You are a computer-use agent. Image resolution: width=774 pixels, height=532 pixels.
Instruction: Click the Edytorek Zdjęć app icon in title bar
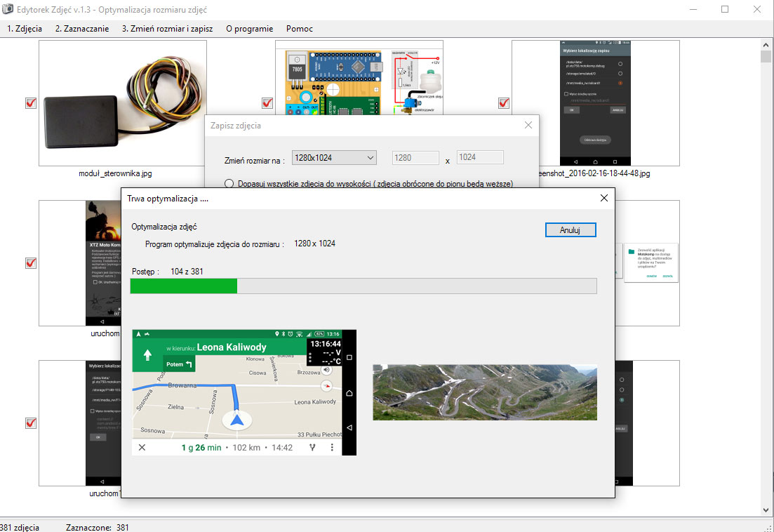[x=8, y=9]
